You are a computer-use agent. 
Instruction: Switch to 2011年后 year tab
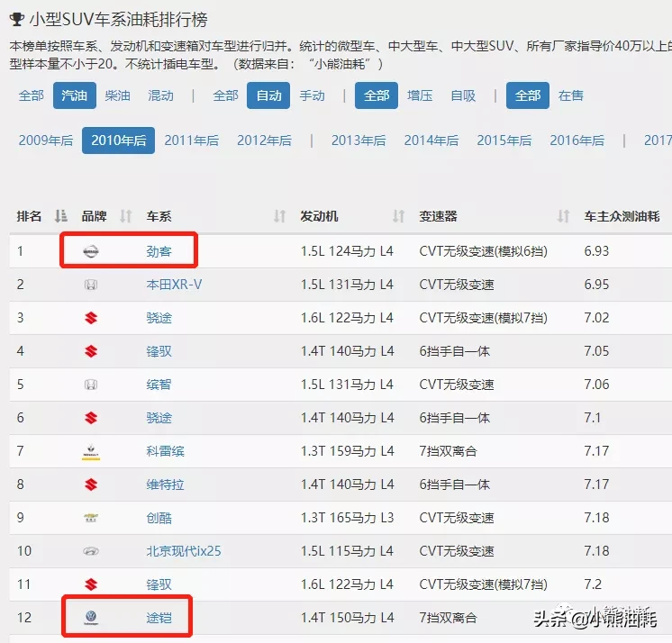coord(192,140)
